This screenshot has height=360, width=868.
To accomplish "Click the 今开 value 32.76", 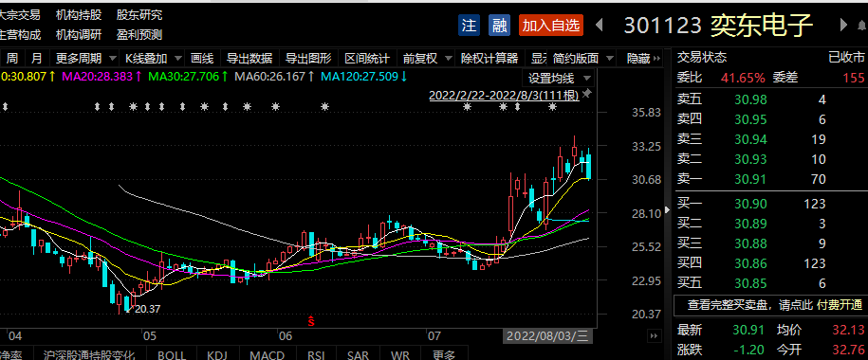I will pos(849,350).
